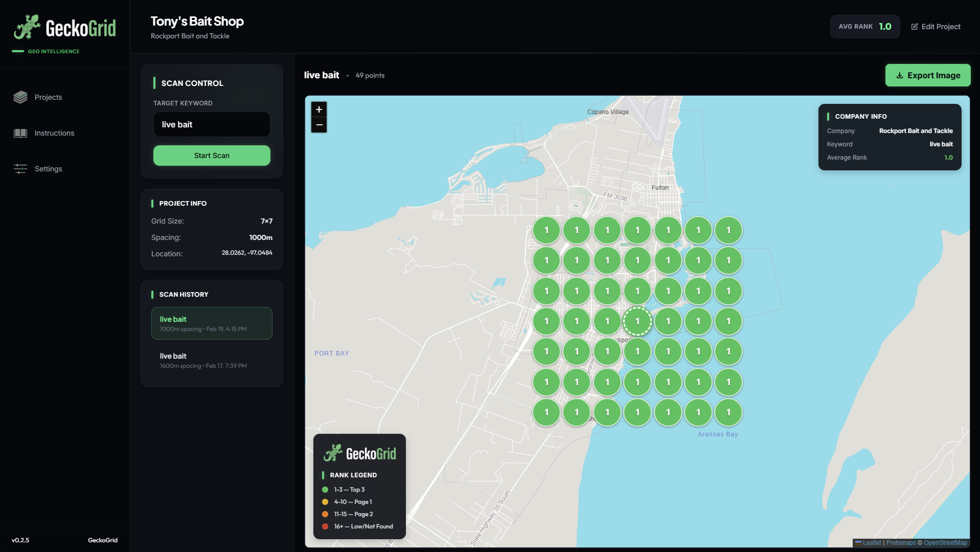Select the Feb 19 live bait scan history
Viewport: 980px width, 552px height.
pyautogui.click(x=212, y=323)
